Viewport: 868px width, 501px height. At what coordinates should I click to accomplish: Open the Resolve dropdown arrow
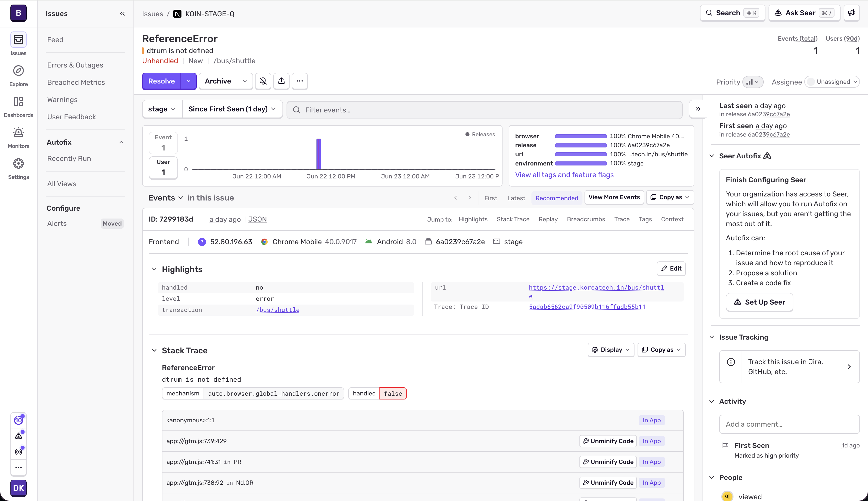189,81
